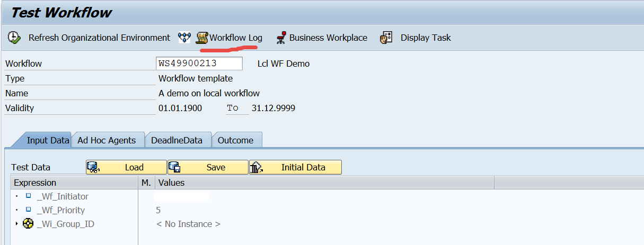Click the _Wf_Initiator value field
644x245 pixels.
[181, 196]
